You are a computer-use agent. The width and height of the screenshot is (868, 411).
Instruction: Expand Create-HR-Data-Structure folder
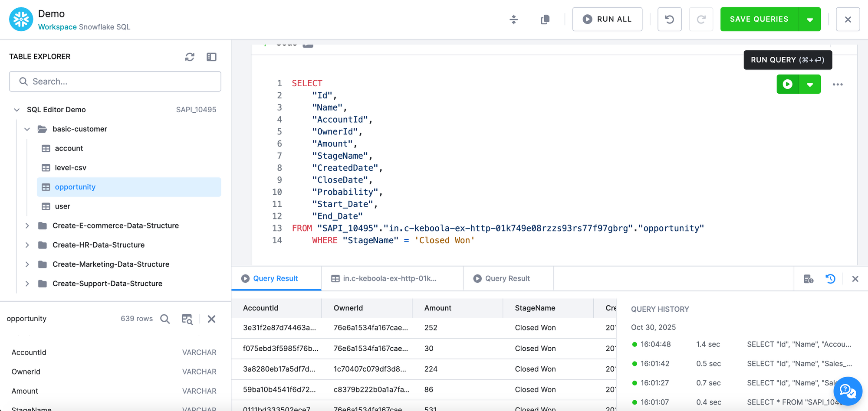pos(27,245)
